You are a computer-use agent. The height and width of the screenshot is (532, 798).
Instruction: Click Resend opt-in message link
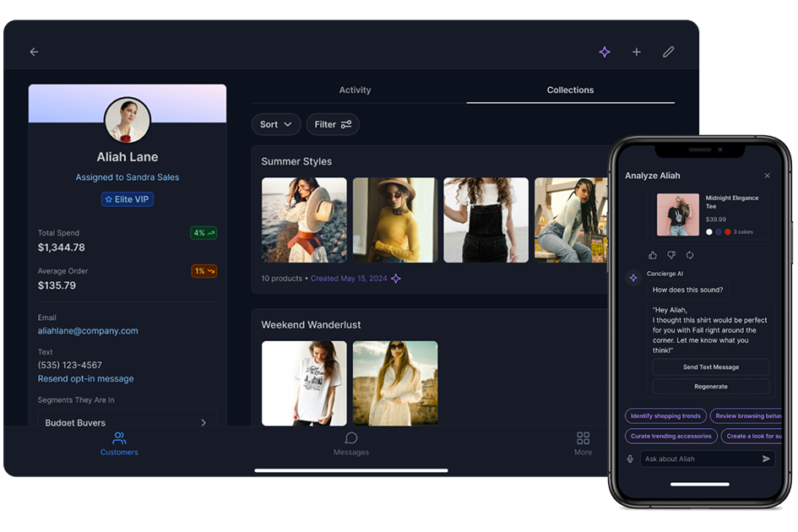[85, 379]
